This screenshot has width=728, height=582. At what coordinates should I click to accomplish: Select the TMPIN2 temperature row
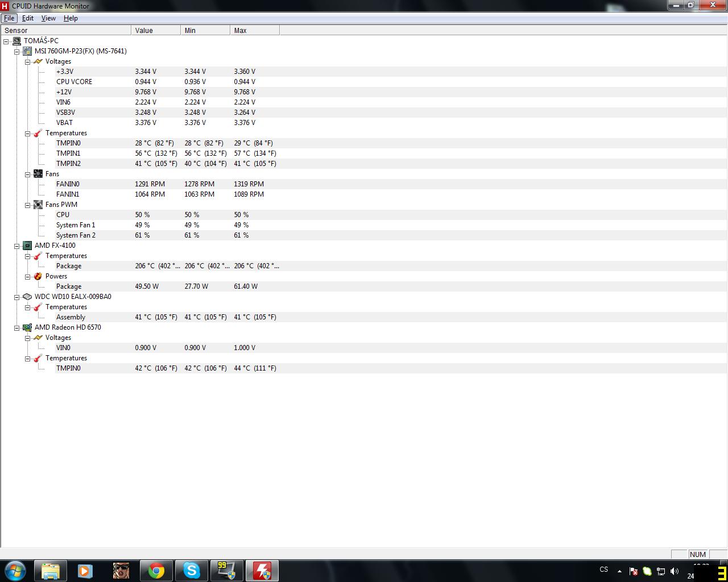click(364, 164)
